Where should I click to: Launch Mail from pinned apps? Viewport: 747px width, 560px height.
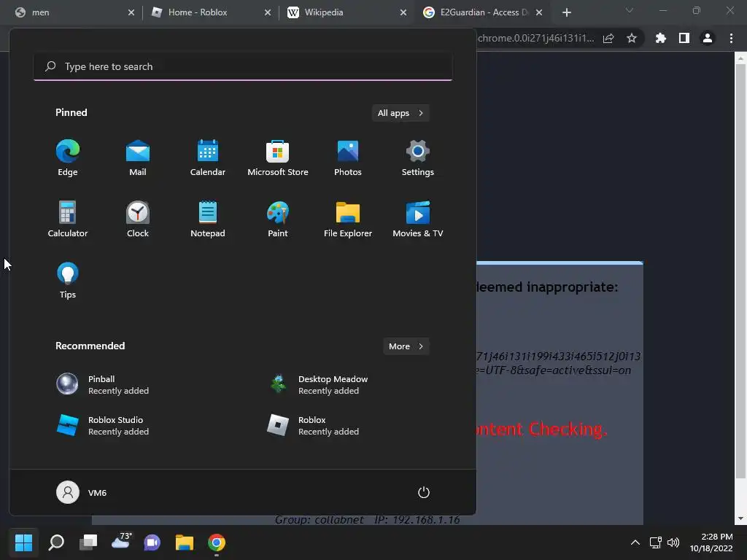pyautogui.click(x=138, y=158)
